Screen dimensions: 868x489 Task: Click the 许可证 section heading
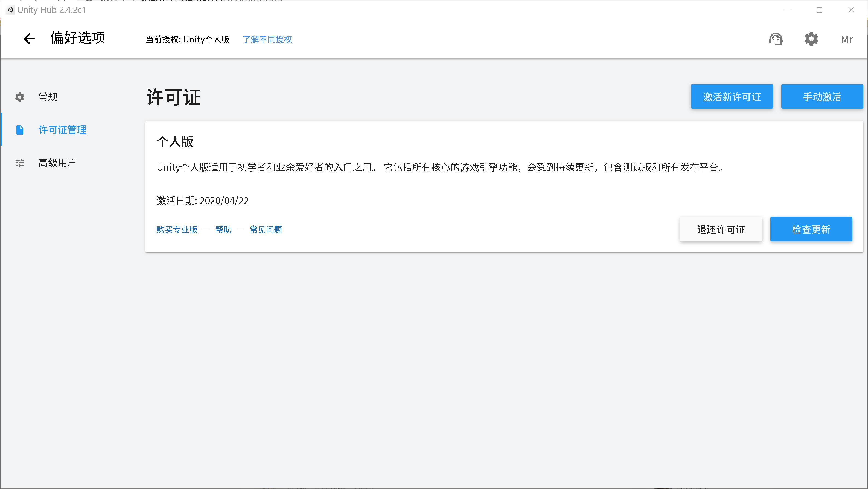pos(174,97)
